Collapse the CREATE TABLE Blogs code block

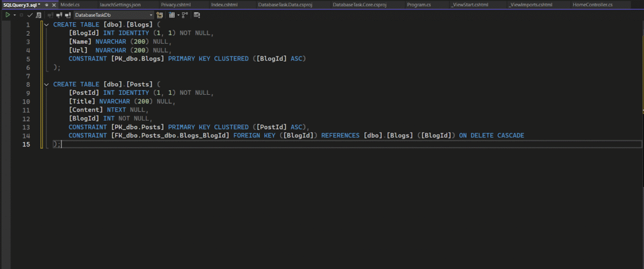point(47,25)
